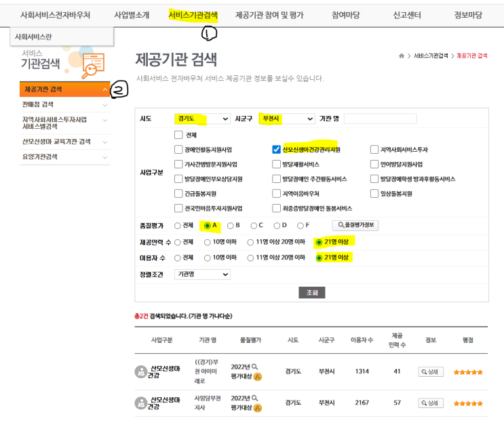Viewport: 504px width, 431px height.
Task: Click the 조회 search button
Action: tap(312, 293)
